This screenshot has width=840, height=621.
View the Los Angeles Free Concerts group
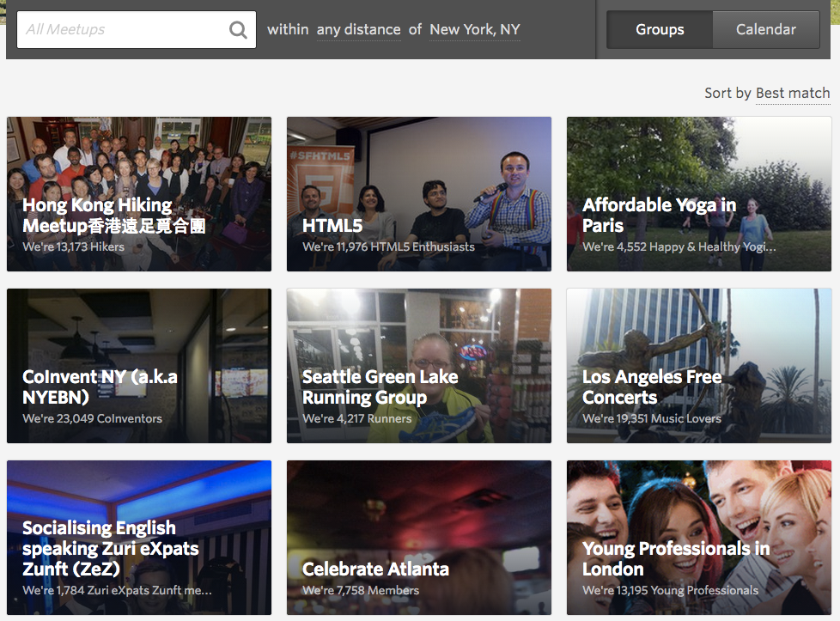point(699,366)
